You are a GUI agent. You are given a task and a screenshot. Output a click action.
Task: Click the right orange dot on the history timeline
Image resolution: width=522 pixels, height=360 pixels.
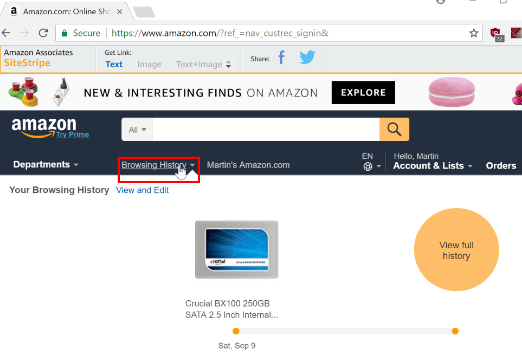click(x=455, y=331)
